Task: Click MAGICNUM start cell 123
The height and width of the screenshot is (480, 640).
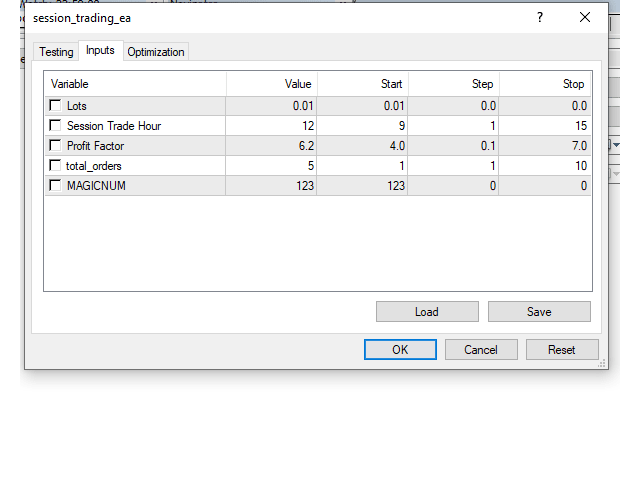Action: 362,186
